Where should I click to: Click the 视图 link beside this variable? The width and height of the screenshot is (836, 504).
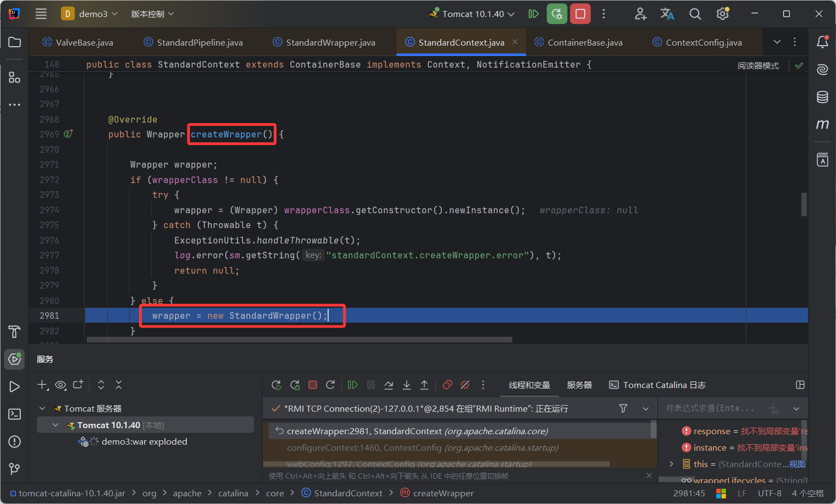[797, 464]
